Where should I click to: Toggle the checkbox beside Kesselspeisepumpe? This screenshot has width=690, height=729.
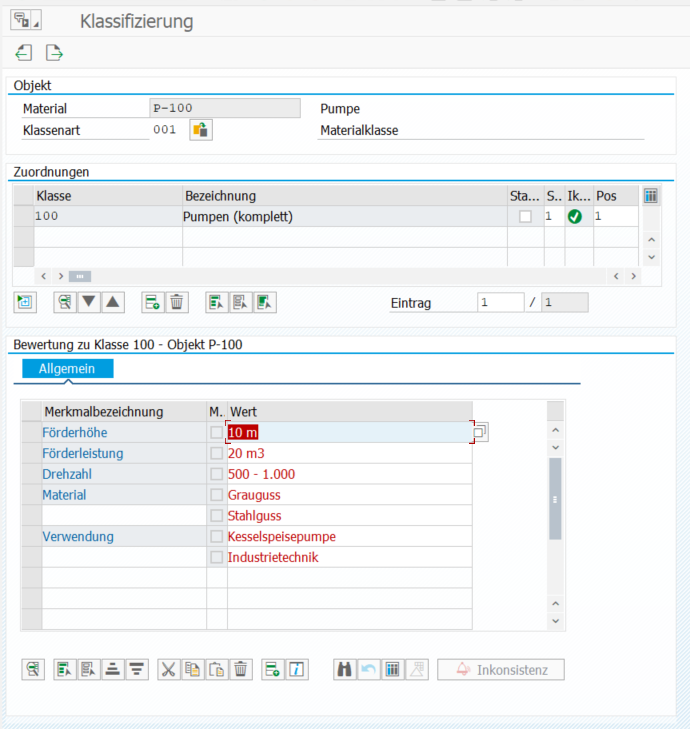pos(216,537)
